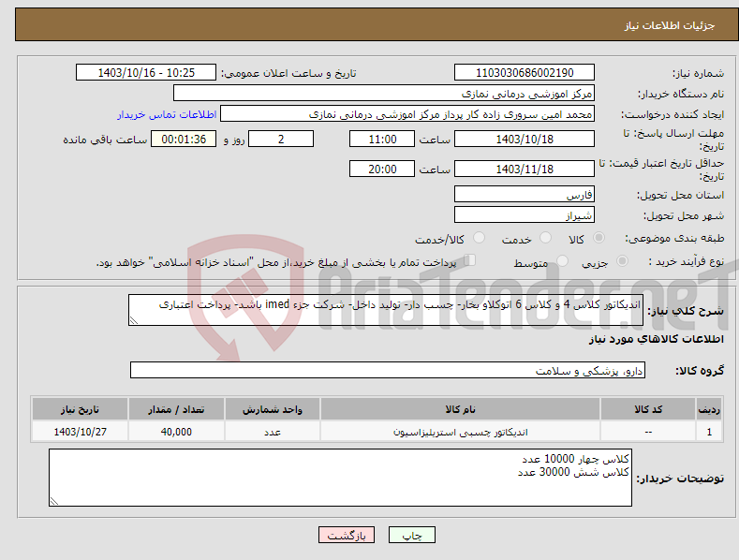739x560 pixels.
Task: Click the چاپ print button
Action: pyautogui.click(x=412, y=535)
